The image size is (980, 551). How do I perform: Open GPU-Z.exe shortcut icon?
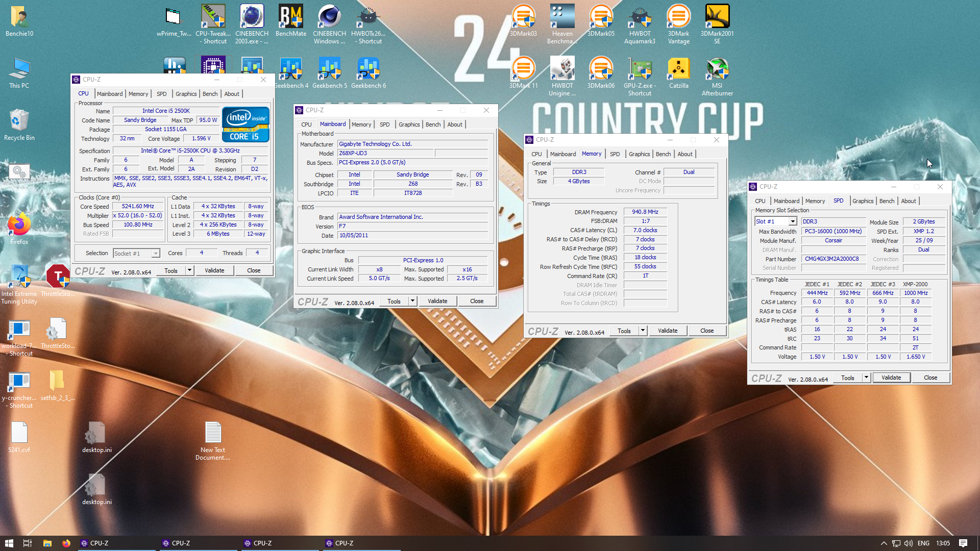640,69
